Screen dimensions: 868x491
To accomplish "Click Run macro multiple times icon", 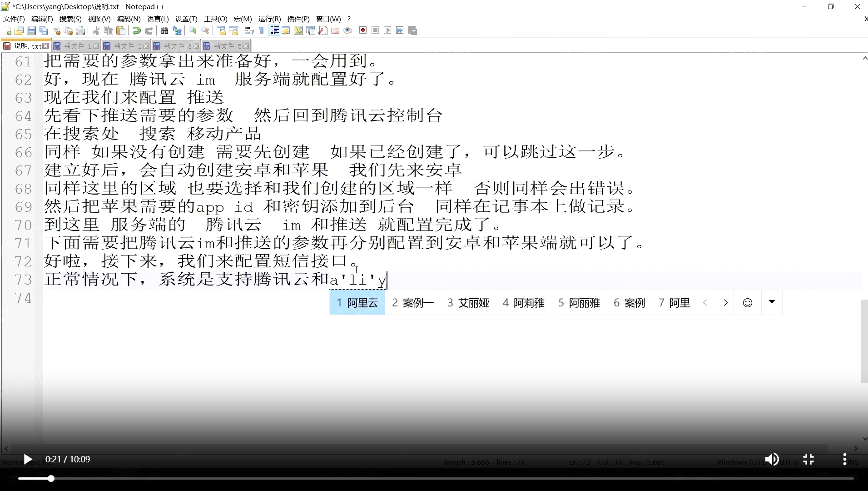I will [x=400, y=30].
